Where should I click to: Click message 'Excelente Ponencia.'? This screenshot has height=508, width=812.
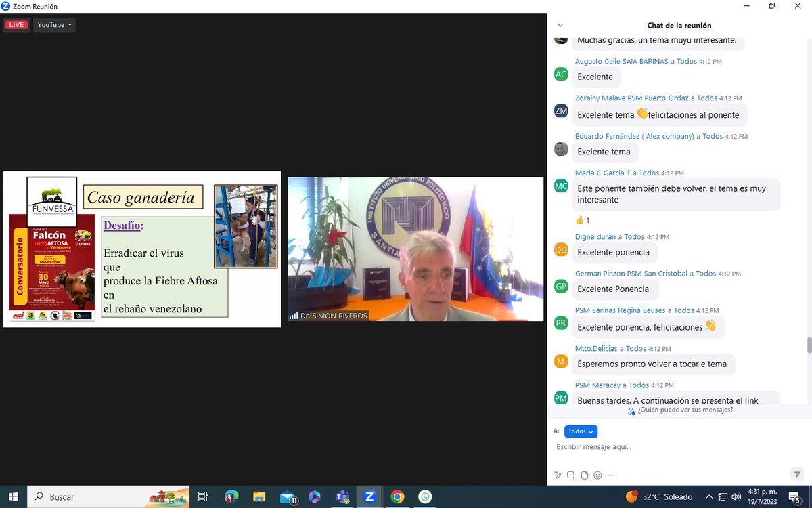pyautogui.click(x=614, y=289)
